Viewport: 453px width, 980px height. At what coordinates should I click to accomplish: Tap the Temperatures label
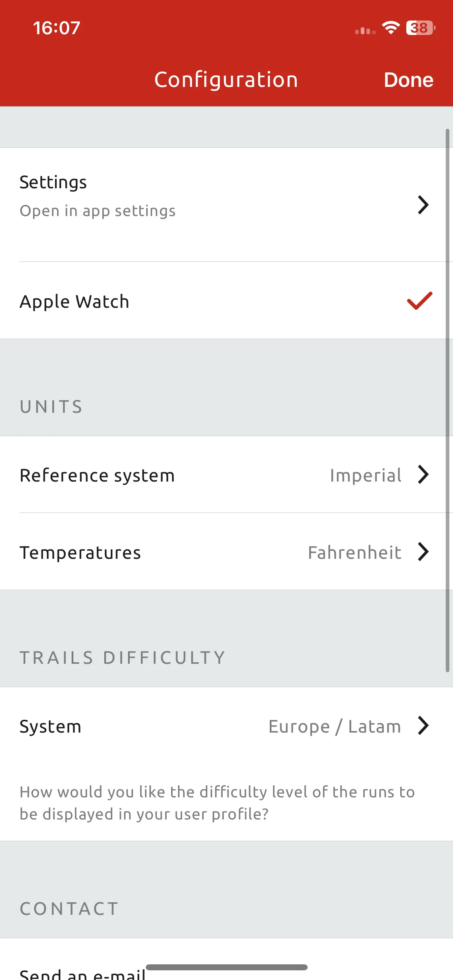click(x=80, y=552)
